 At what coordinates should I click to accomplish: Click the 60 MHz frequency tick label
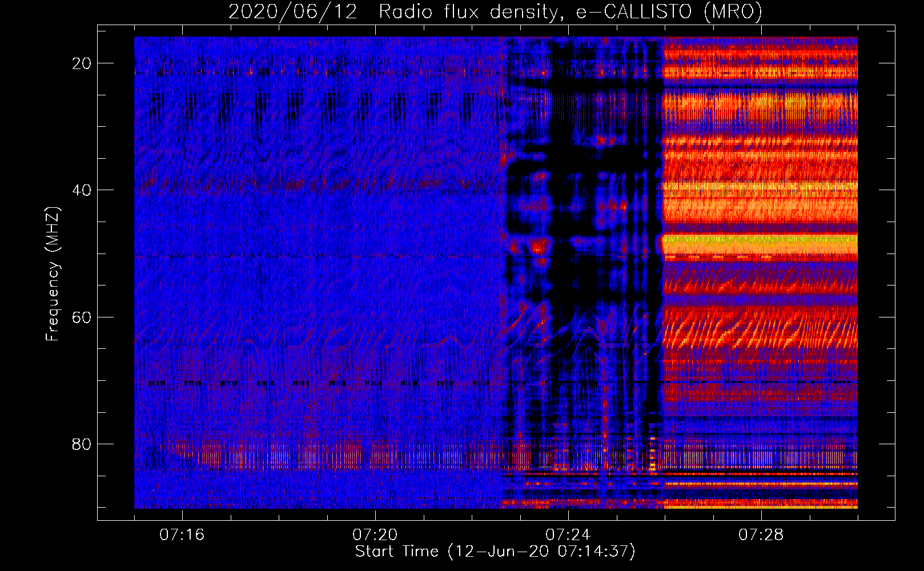(82, 317)
